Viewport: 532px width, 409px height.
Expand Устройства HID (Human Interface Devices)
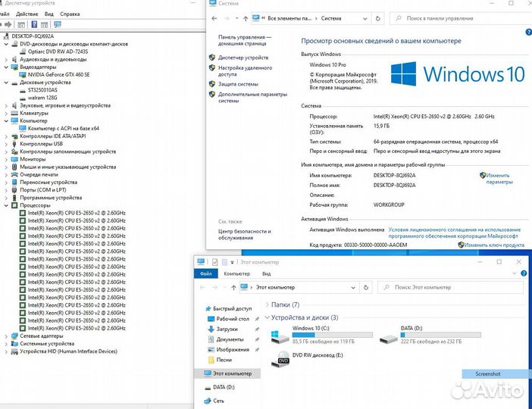click(6, 351)
